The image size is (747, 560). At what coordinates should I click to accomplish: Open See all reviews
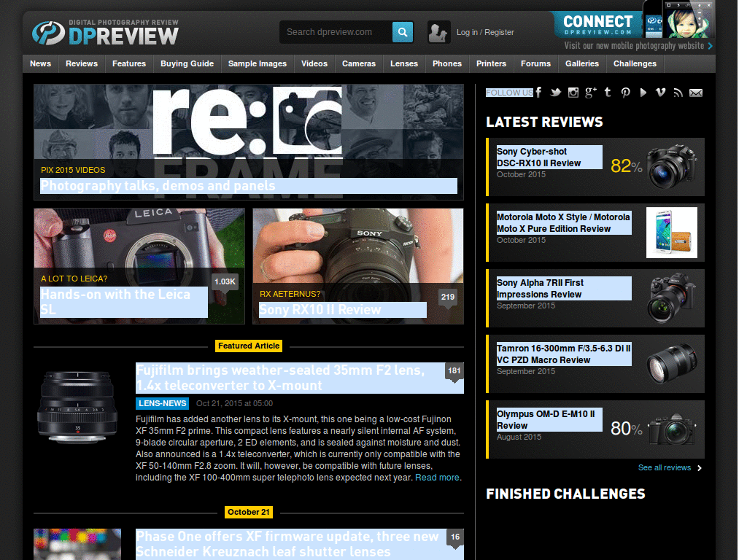pyautogui.click(x=664, y=468)
